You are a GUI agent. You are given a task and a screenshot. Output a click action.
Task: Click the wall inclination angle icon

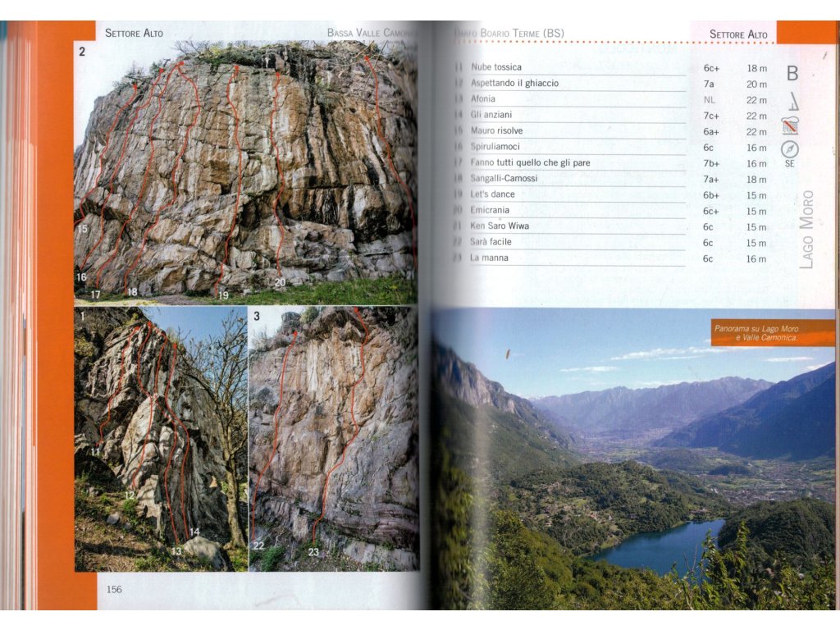coord(793,101)
